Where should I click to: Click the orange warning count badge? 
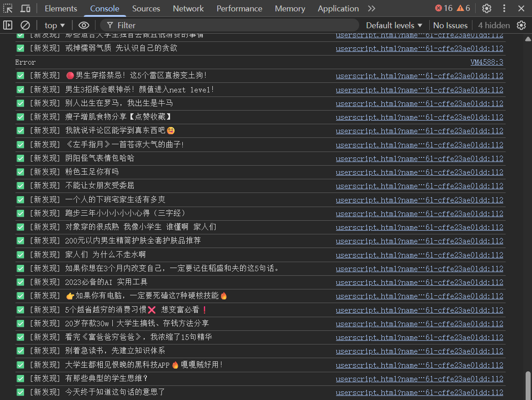click(463, 8)
